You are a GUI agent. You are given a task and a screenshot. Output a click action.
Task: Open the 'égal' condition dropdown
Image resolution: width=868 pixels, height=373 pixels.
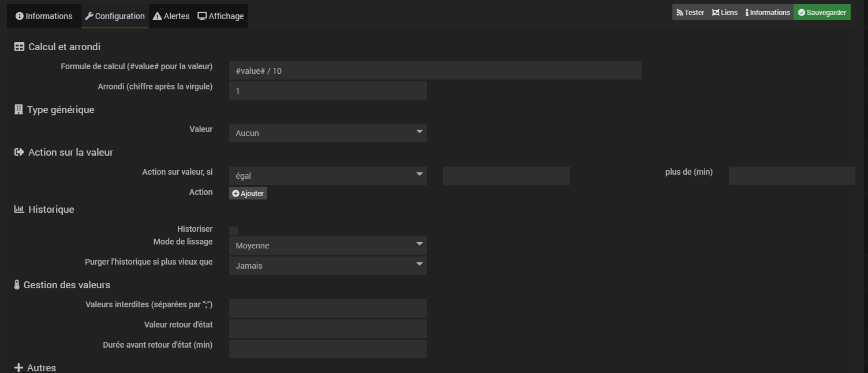328,176
